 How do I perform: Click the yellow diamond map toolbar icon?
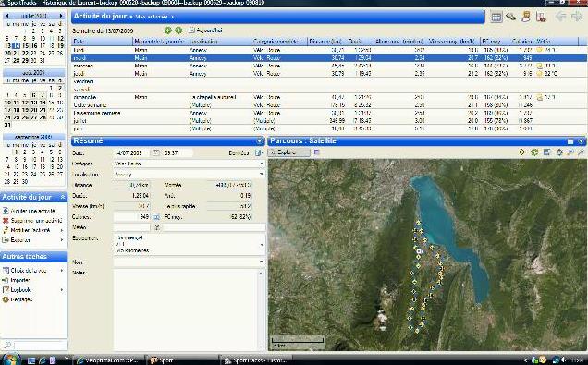click(x=521, y=152)
